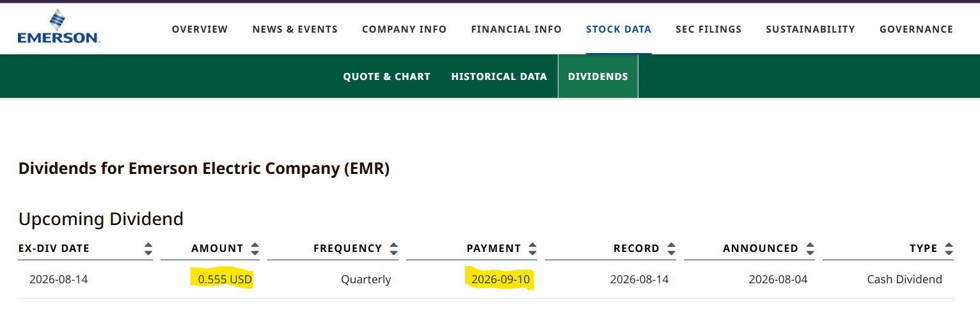Screen dimensions: 980x321
Task: Go to the Sustainability section
Action: [810, 29]
